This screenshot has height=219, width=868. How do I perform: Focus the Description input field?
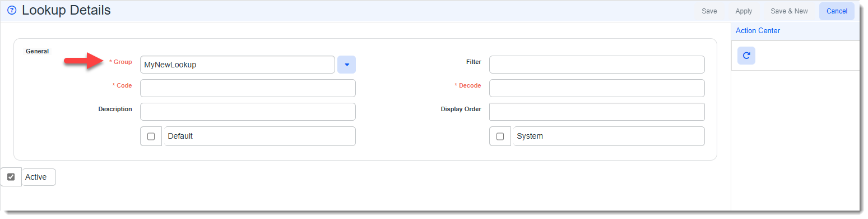point(248,112)
